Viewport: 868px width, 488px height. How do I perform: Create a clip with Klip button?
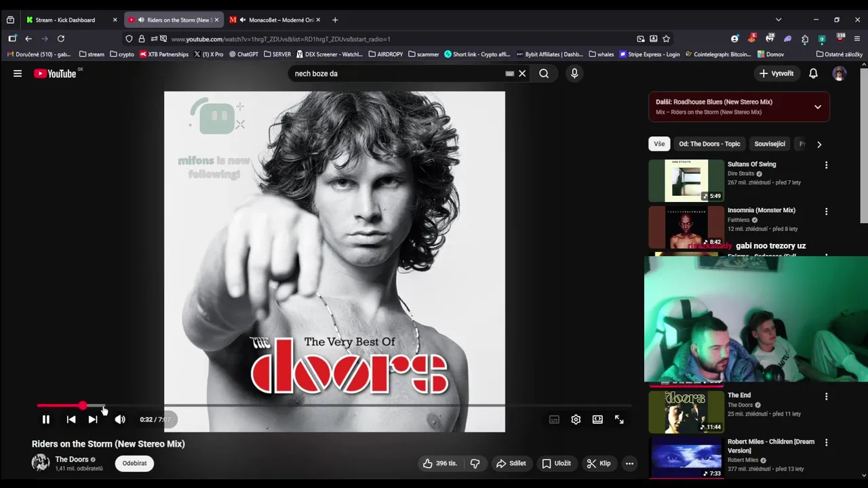pos(599,464)
